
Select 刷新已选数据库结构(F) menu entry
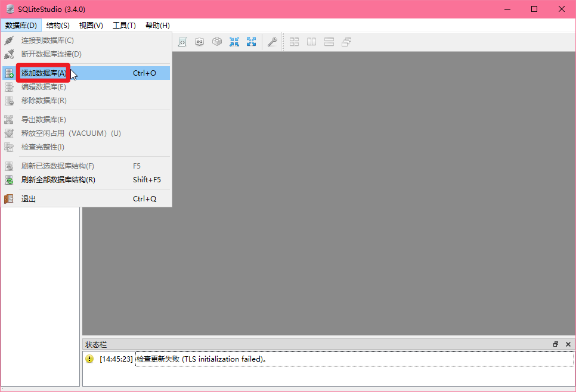pyautogui.click(x=86, y=166)
